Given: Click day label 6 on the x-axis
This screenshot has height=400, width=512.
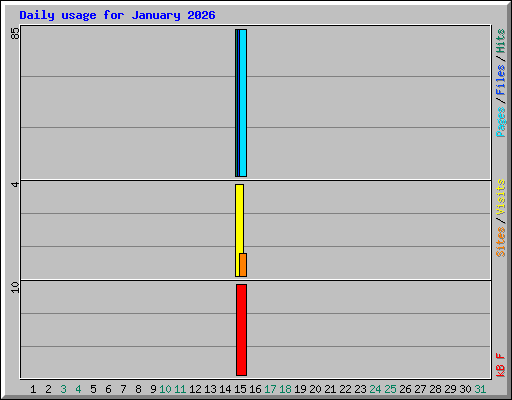Looking at the screenshot, I should point(108,389).
